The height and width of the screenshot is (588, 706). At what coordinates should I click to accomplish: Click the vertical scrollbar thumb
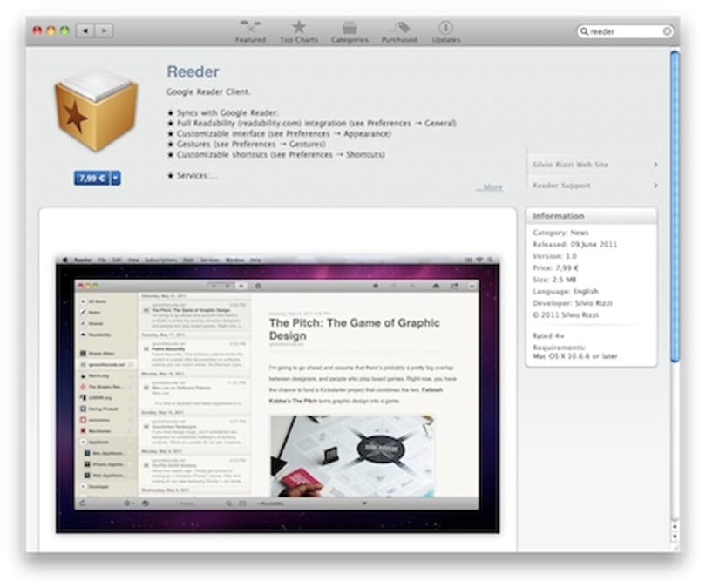(x=675, y=206)
